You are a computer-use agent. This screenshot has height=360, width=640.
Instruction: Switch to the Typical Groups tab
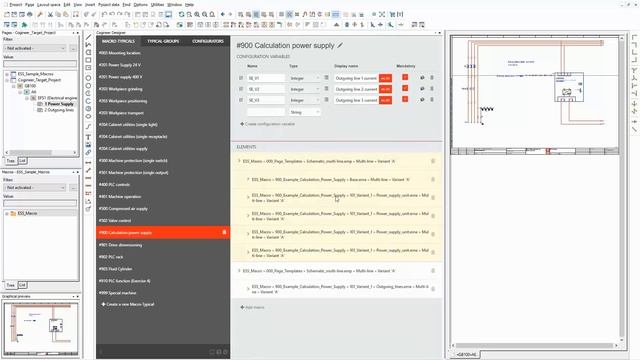pyautogui.click(x=163, y=41)
